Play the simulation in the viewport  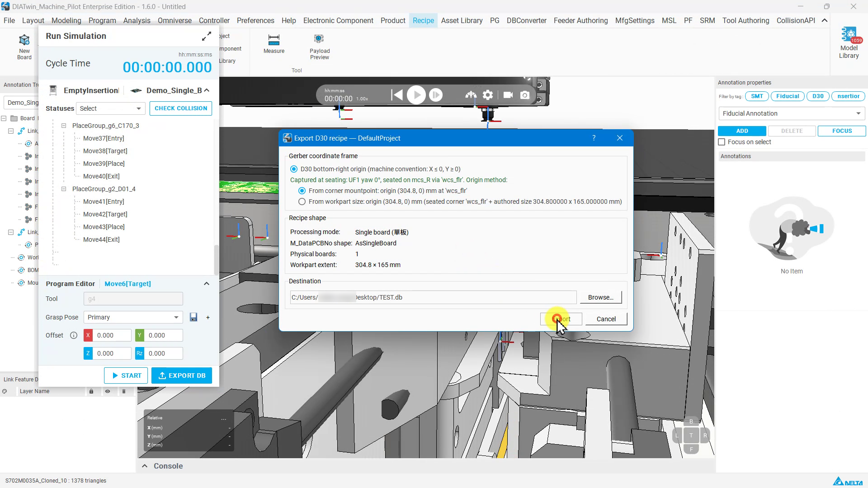pyautogui.click(x=416, y=95)
